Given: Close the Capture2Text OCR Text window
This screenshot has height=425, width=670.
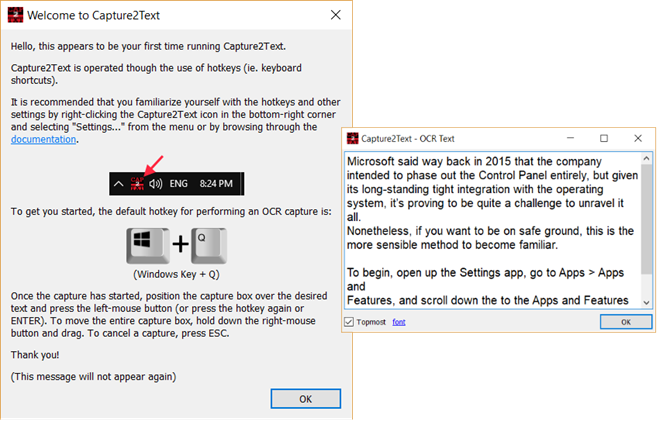Looking at the screenshot, I should [x=638, y=138].
